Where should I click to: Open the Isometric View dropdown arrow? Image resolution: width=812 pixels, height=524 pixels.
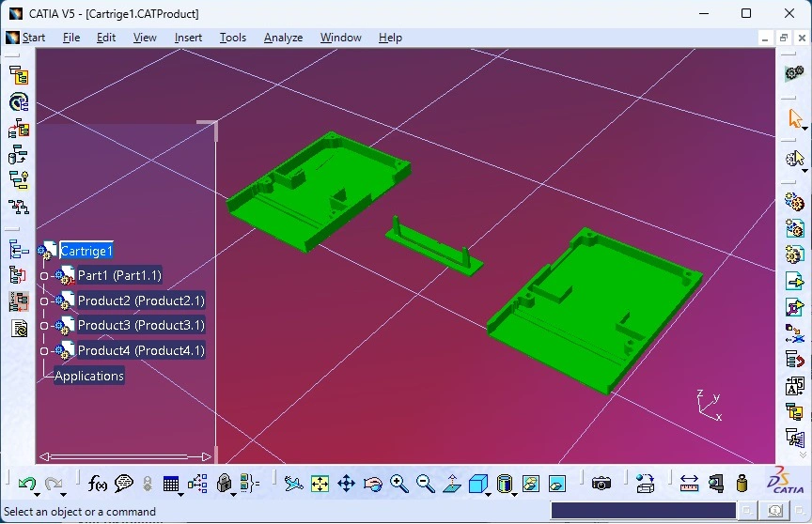(x=489, y=495)
